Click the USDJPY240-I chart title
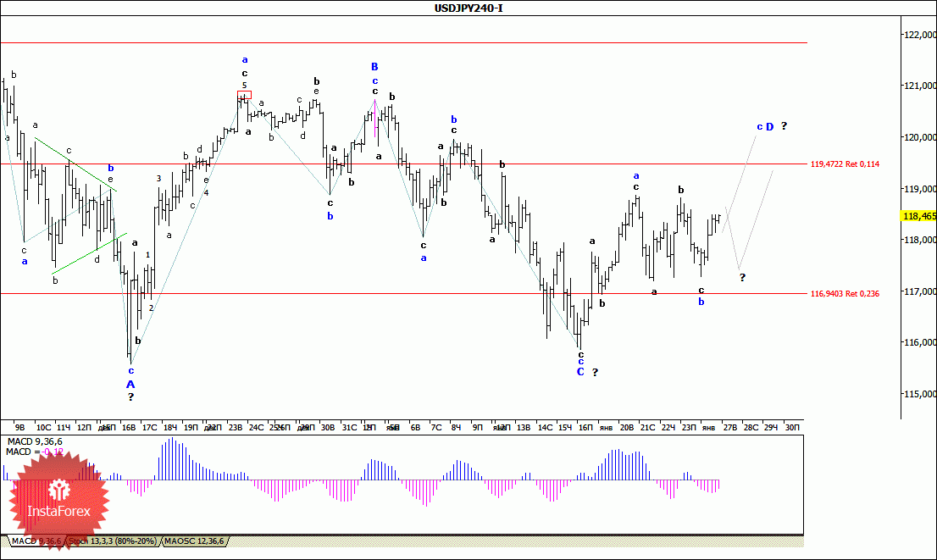Screen dimensions: 937x560 (x=468, y=8)
